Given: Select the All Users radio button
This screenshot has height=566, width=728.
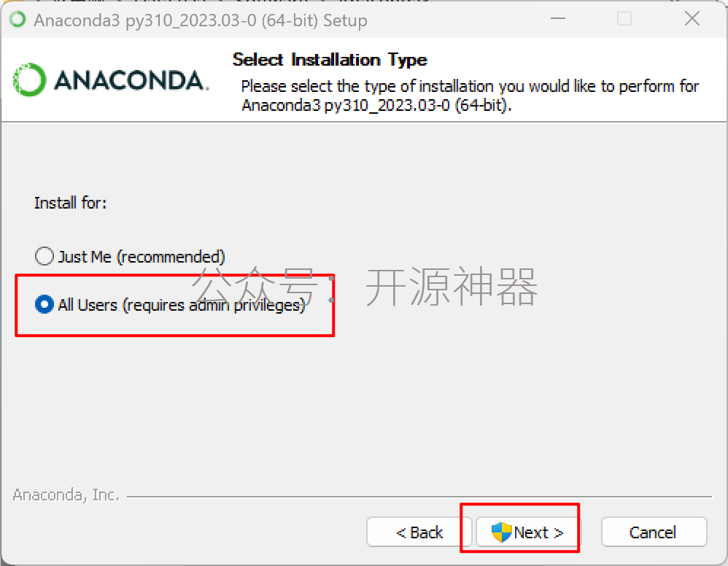Looking at the screenshot, I should tap(44, 305).
